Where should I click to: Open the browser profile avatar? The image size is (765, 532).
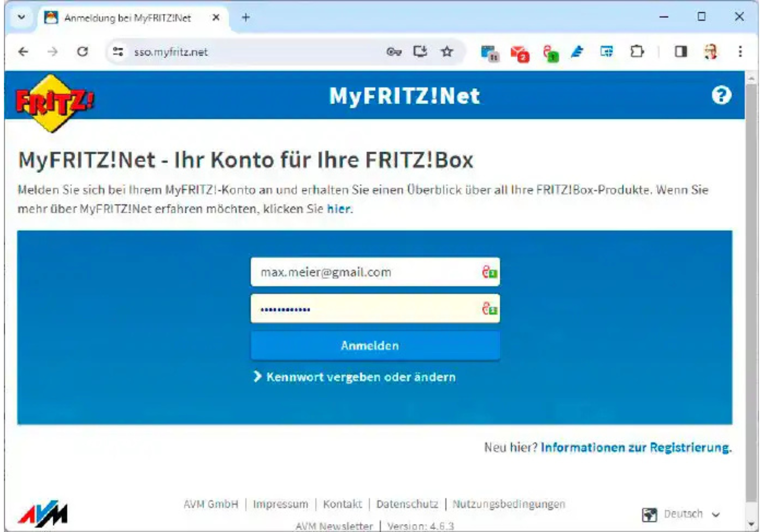[x=710, y=52]
